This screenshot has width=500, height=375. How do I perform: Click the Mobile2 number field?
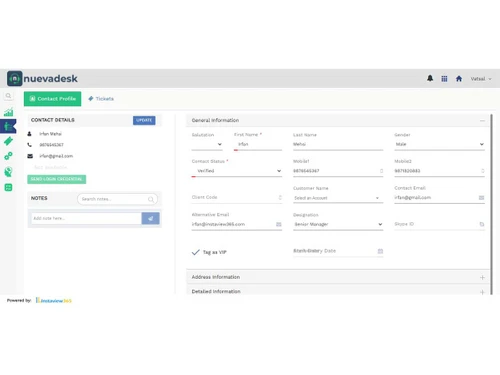click(439, 171)
